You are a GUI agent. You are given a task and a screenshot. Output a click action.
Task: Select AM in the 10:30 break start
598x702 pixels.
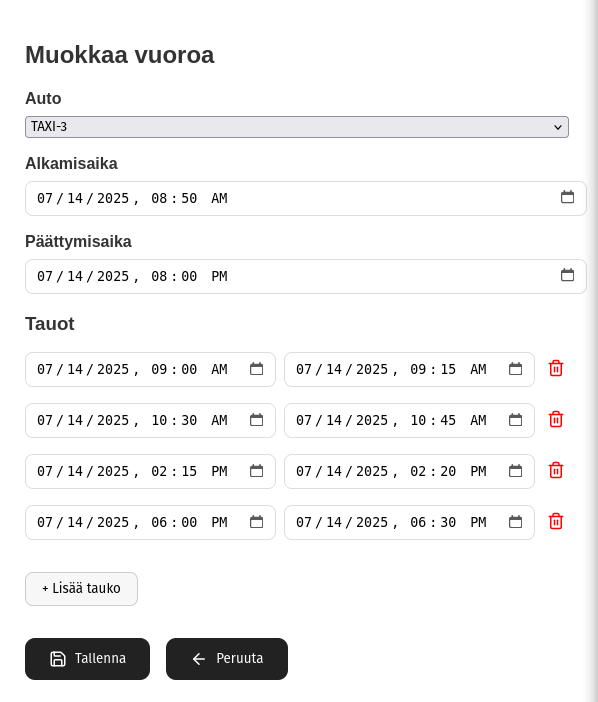click(219, 420)
